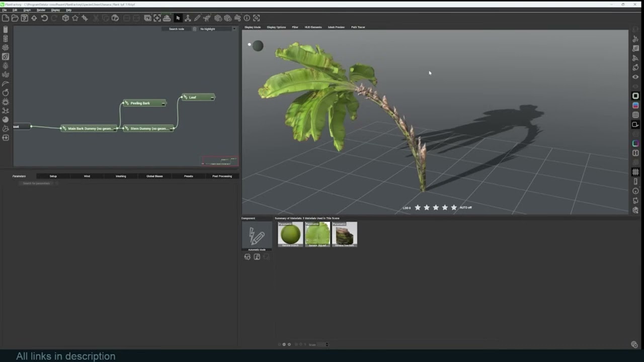The image size is (644, 362).
Task: Select the banana tree bark material thumbnail
Action: tap(345, 234)
